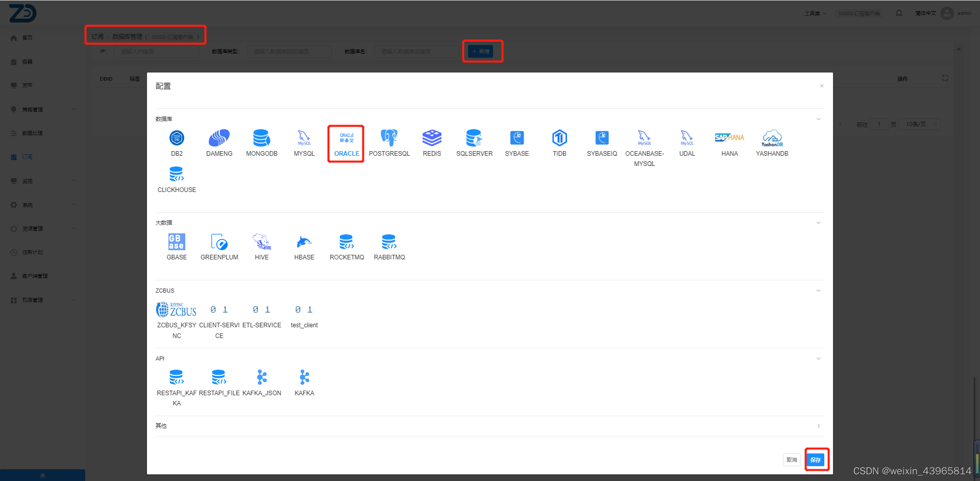Viewport: 980px width, 481px height.
Task: Choose the GREENPLUM icon
Action: click(x=219, y=242)
